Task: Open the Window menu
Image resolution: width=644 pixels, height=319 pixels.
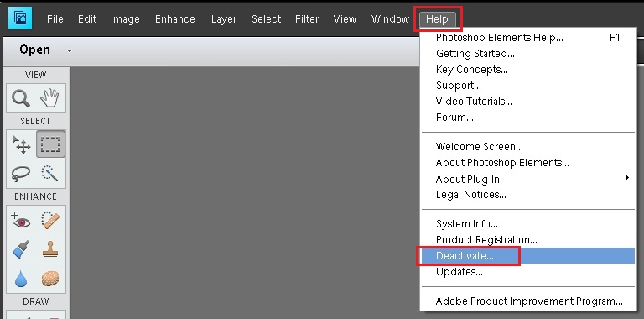Action: pos(390,19)
